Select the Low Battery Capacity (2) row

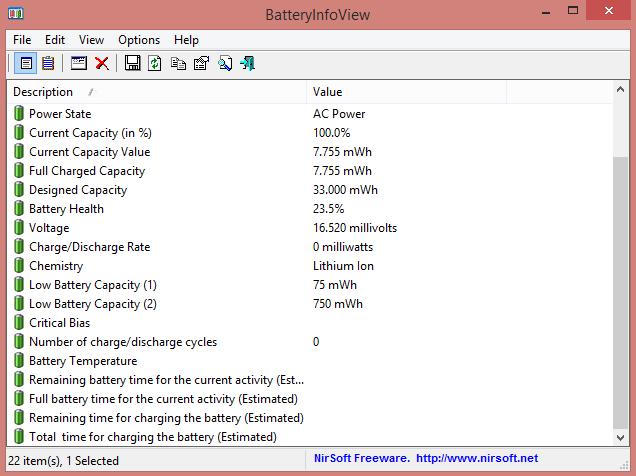309,303
